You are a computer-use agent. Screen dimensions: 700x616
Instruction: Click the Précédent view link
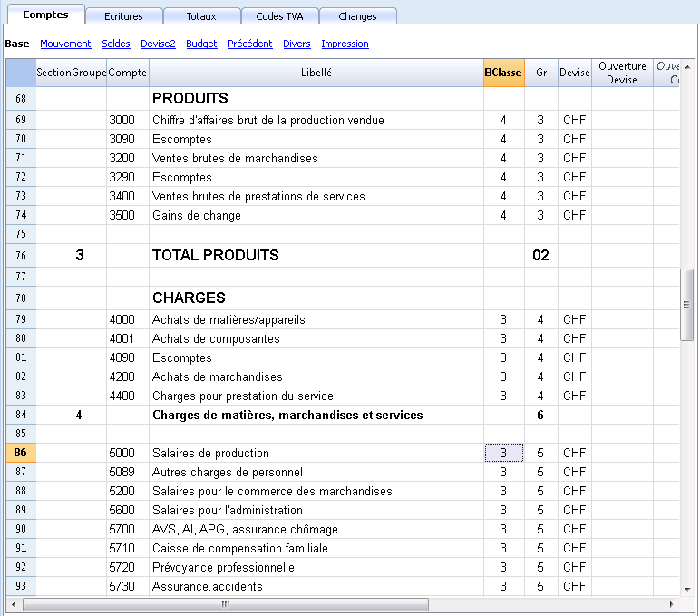pyautogui.click(x=250, y=44)
